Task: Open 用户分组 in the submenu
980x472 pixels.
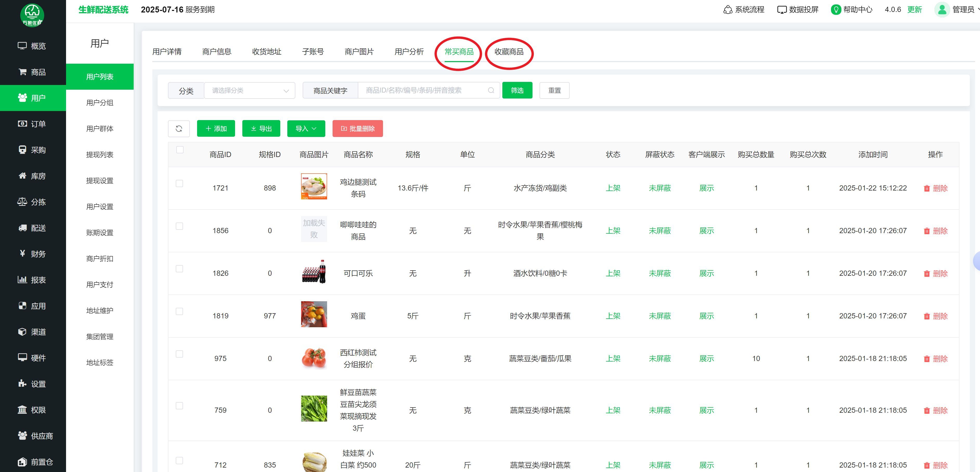Action: tap(100, 103)
